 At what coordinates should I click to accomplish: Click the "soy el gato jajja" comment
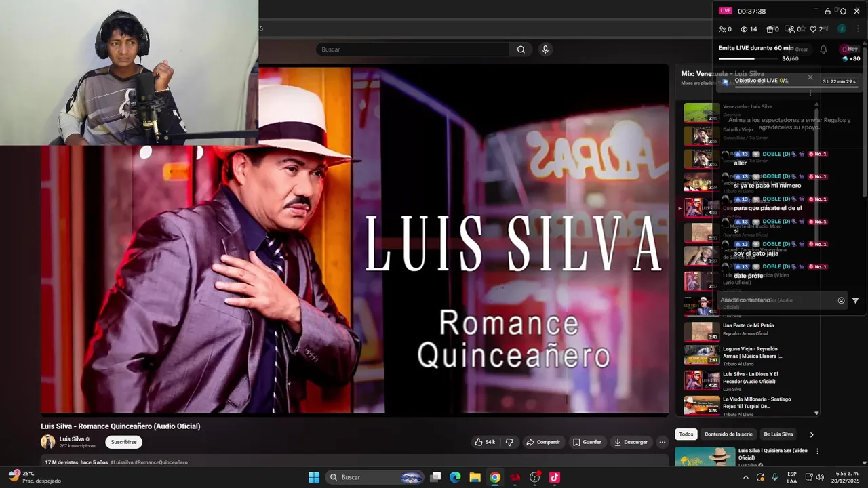[x=756, y=253]
